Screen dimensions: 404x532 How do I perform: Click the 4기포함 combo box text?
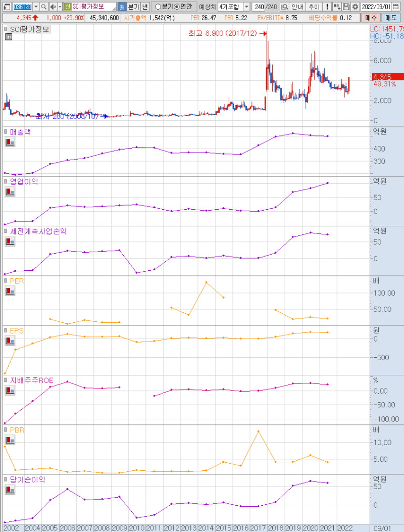(230, 7)
